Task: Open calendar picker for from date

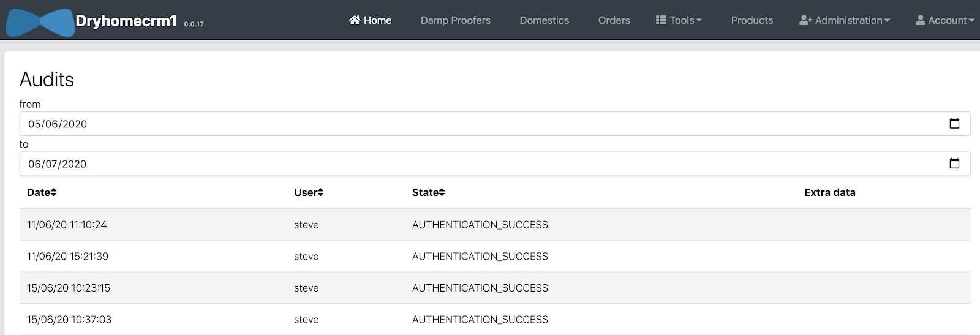Action: (x=954, y=124)
